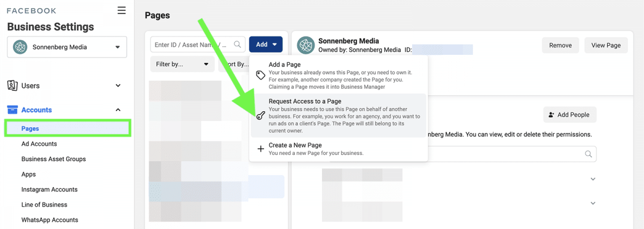Choose Request Access to a Page
Screen dimensions: 644x229
339,116
